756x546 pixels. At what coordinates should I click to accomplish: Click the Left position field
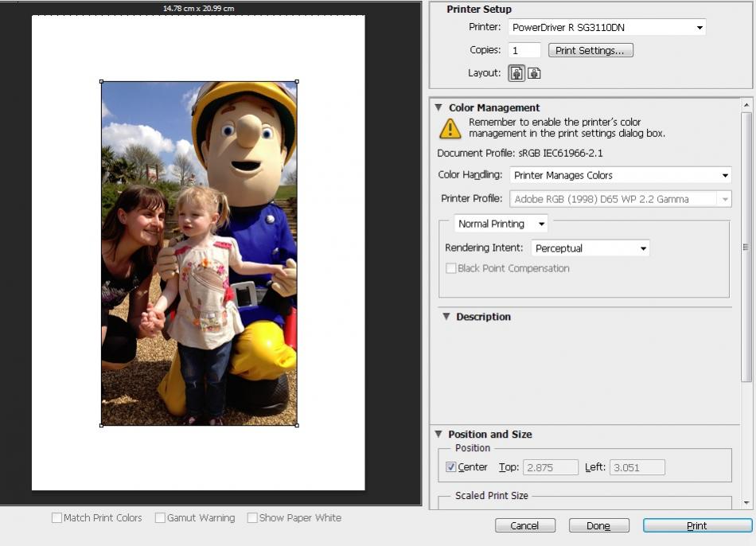pos(637,467)
